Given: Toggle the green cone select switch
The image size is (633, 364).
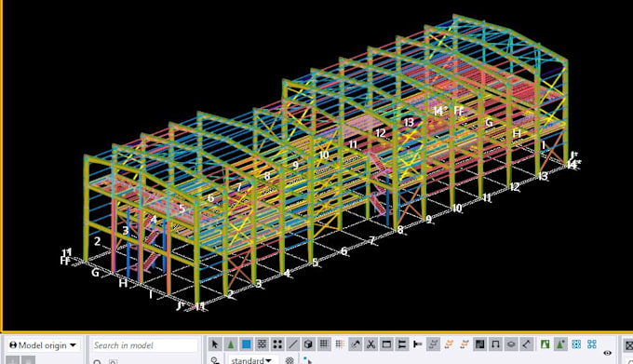Looking at the screenshot, I should [231, 344].
